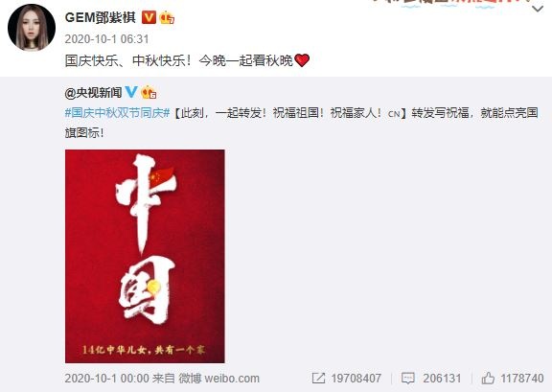Image resolution: width=552 pixels, height=392 pixels.
Task: Expand the post options chevron
Action: click(538, 9)
